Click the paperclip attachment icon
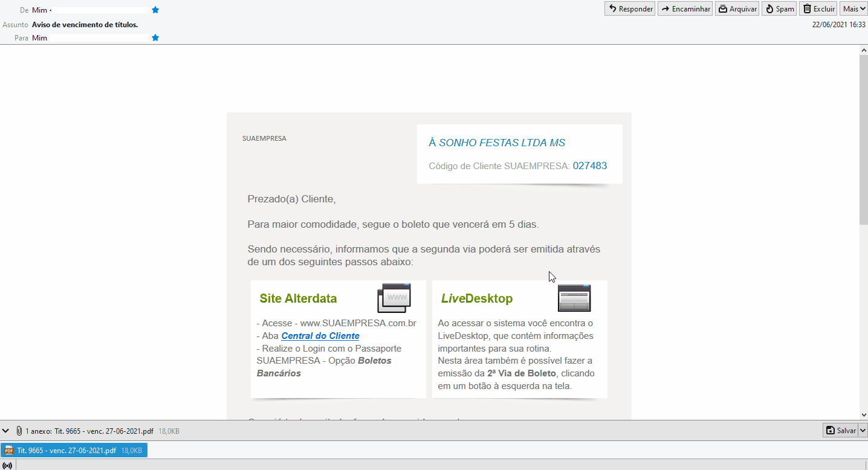Viewport: 868px width, 470px height. pos(19,431)
